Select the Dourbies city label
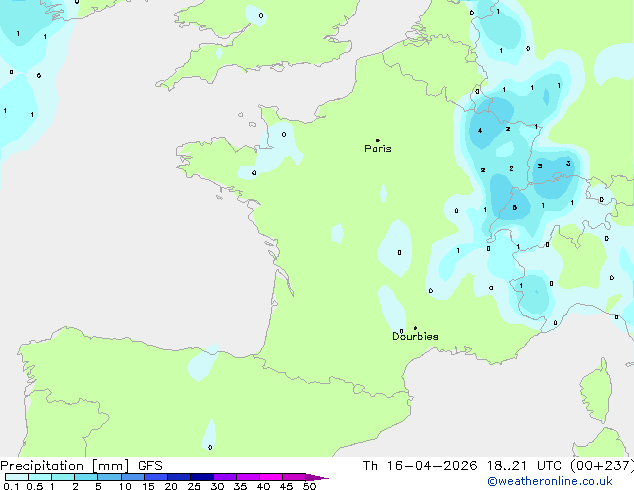 pyautogui.click(x=415, y=336)
